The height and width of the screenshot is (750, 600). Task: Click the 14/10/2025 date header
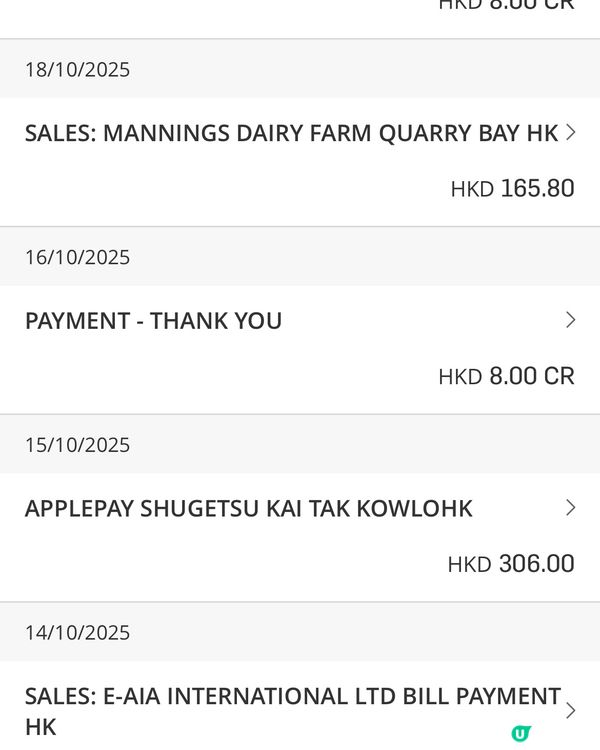77,633
